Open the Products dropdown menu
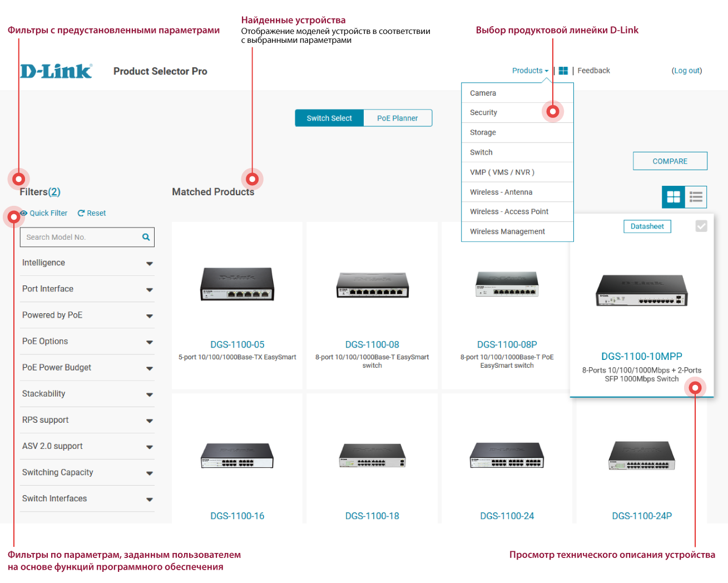Viewport: 728px width, 583px height. 530,71
